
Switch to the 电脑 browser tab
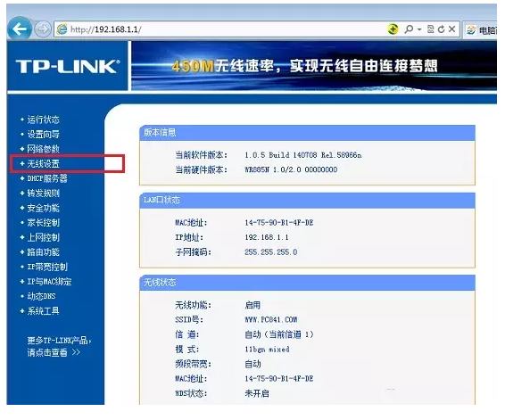(481, 30)
